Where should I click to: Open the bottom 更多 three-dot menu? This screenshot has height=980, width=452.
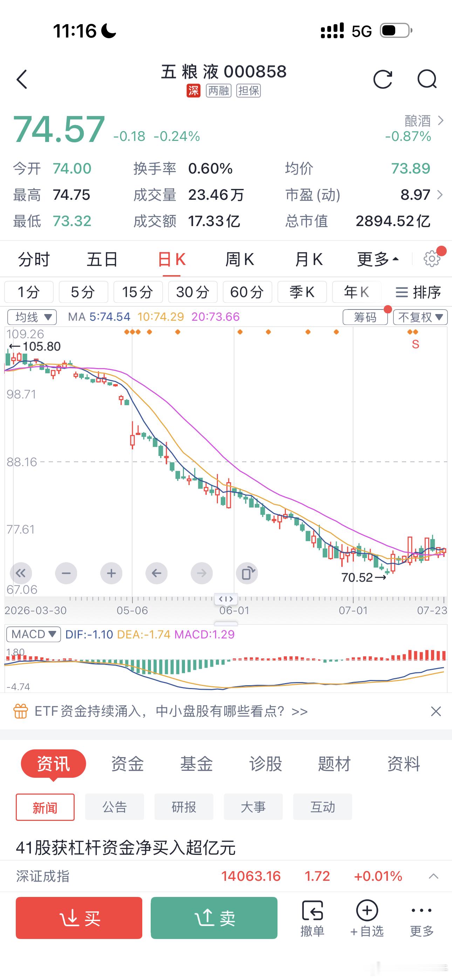tap(422, 918)
